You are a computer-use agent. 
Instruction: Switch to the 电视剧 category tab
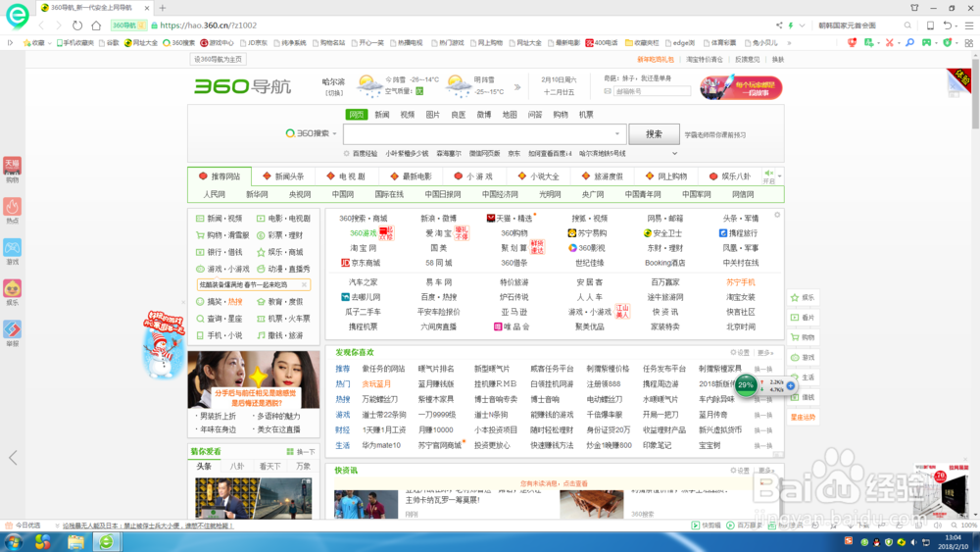(346, 176)
